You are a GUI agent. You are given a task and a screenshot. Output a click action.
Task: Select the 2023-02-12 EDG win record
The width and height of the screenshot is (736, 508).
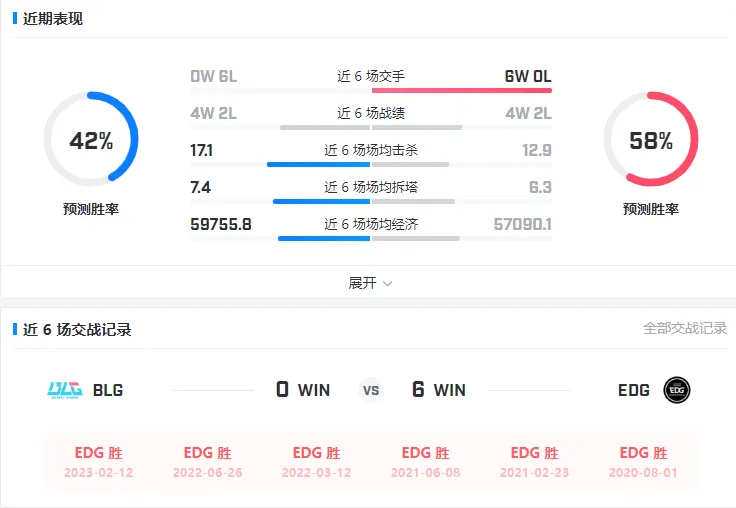click(x=98, y=462)
